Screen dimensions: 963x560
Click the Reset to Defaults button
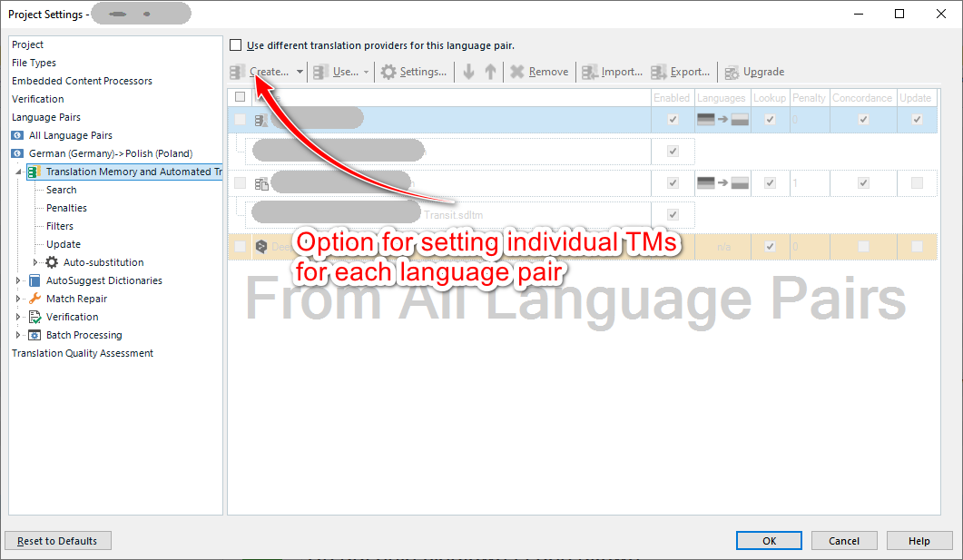pos(57,540)
